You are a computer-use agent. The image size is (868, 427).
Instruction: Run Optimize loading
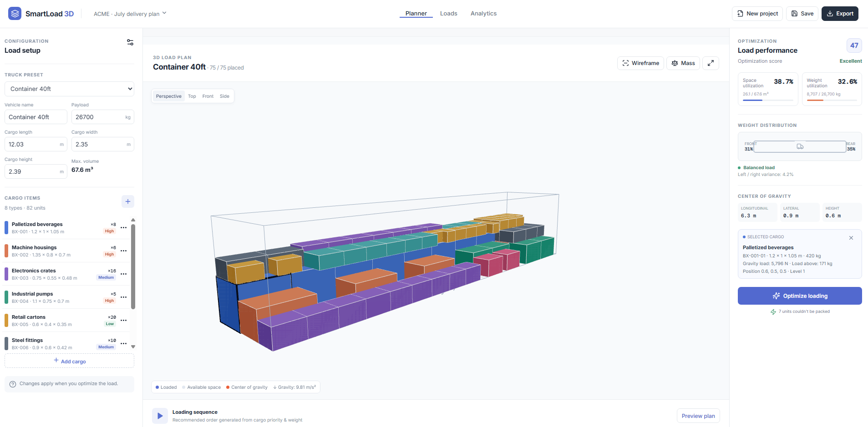[800, 296]
